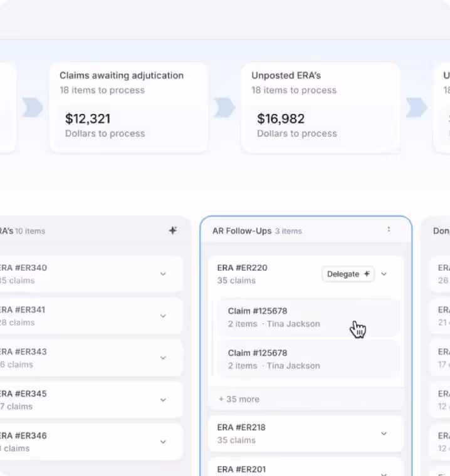The image size is (450, 476).
Task: Open the first Claim #125678 card under the cursor
Action: coord(309,318)
